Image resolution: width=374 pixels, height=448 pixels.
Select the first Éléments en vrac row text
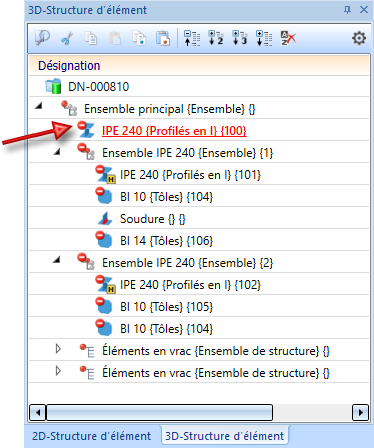pos(216,351)
